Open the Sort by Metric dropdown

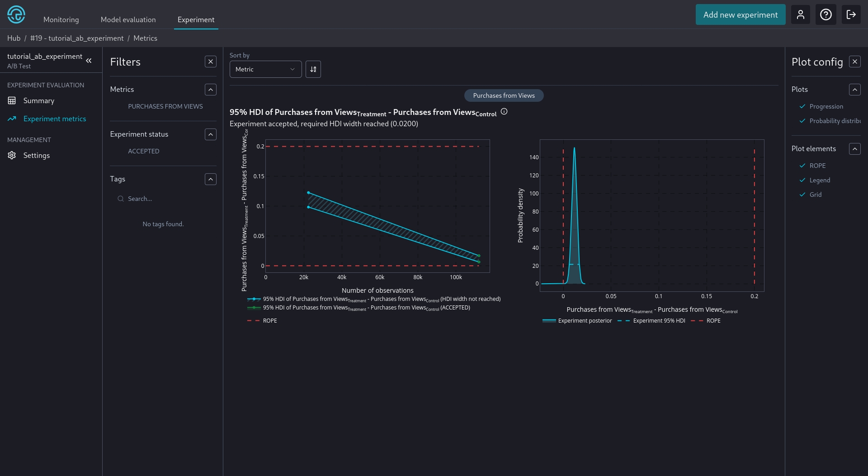pos(265,69)
